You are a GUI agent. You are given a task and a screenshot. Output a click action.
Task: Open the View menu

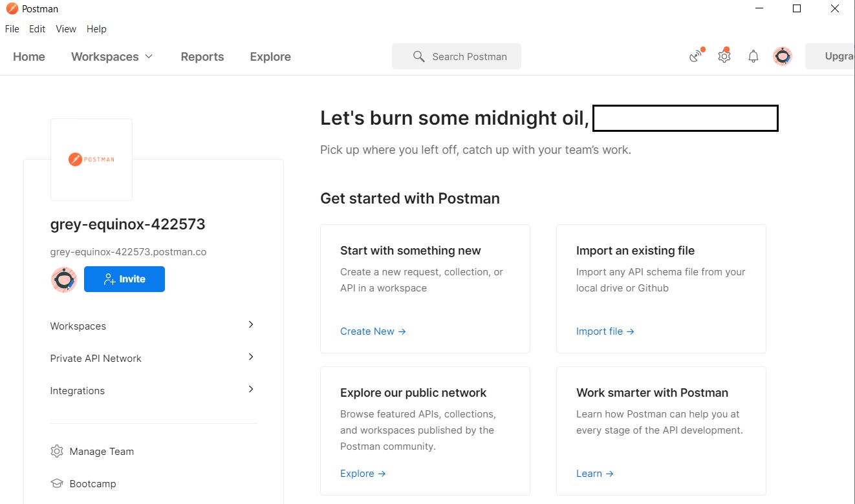click(66, 29)
